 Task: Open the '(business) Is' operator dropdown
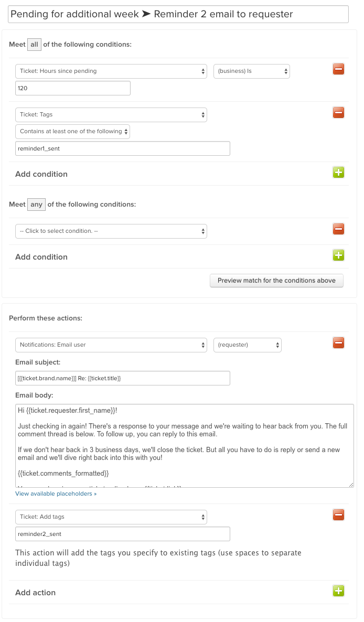251,71
